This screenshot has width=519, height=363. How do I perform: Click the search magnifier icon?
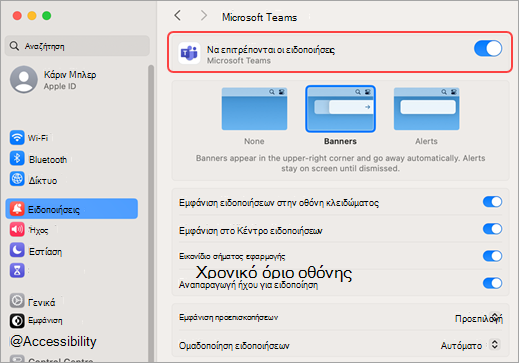(14, 46)
